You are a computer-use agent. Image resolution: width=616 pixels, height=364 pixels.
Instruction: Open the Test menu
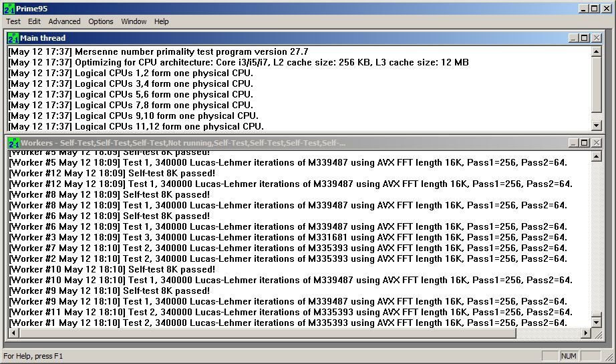tap(13, 21)
